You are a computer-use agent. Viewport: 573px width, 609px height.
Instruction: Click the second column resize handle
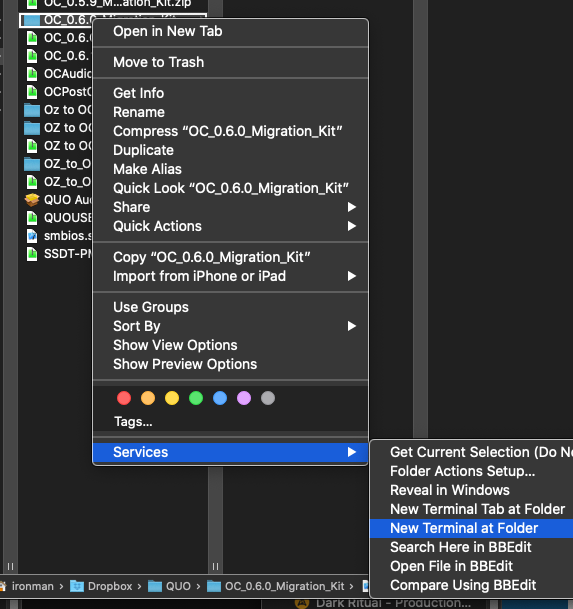point(216,567)
